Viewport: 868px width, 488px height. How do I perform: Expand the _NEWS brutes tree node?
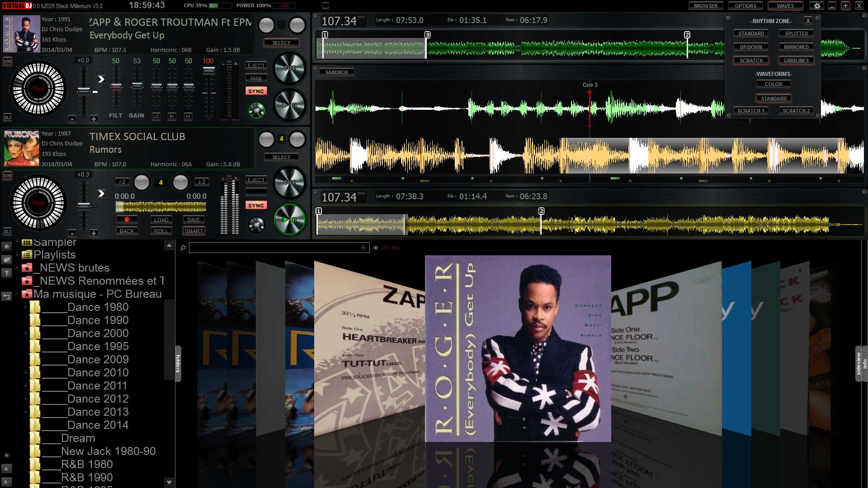tap(17, 267)
